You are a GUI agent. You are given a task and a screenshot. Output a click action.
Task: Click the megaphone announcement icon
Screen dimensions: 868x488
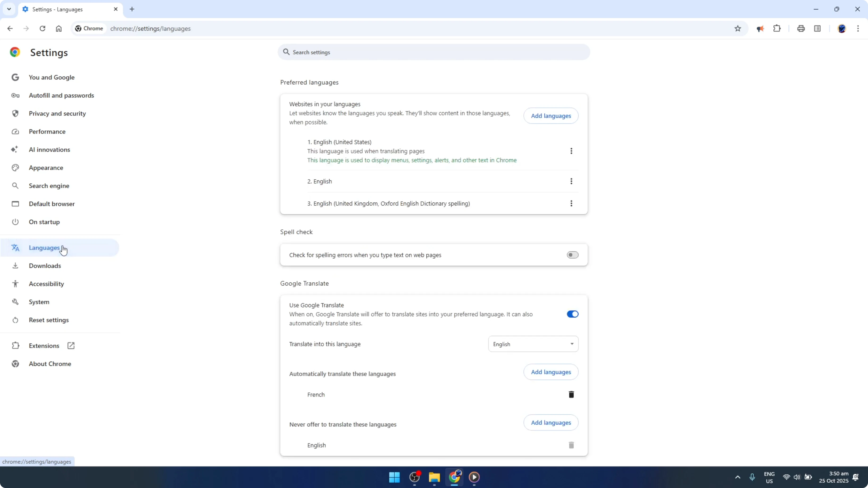tap(760, 28)
